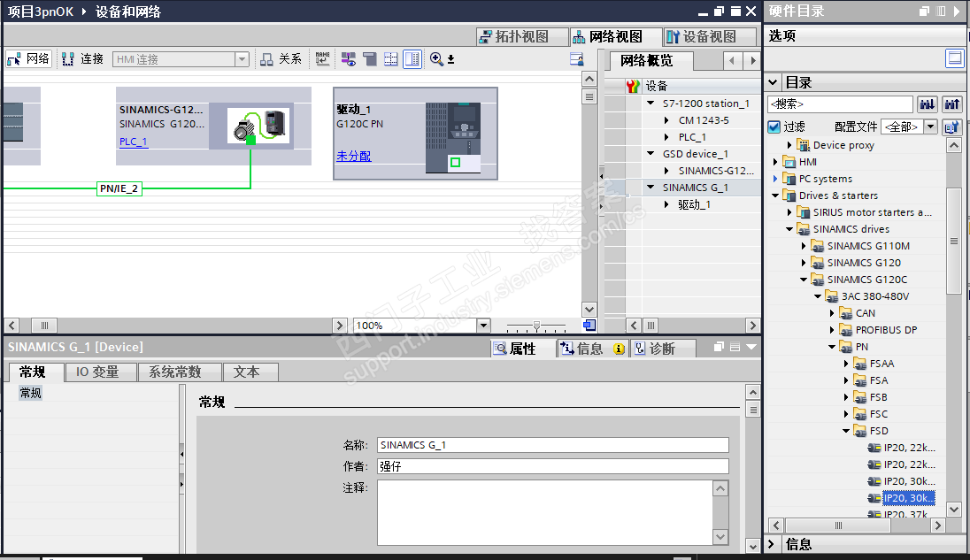This screenshot has height=560, width=970.
Task: Click the PLC_1 link on SINAMICS-G12 device
Action: [x=133, y=142]
